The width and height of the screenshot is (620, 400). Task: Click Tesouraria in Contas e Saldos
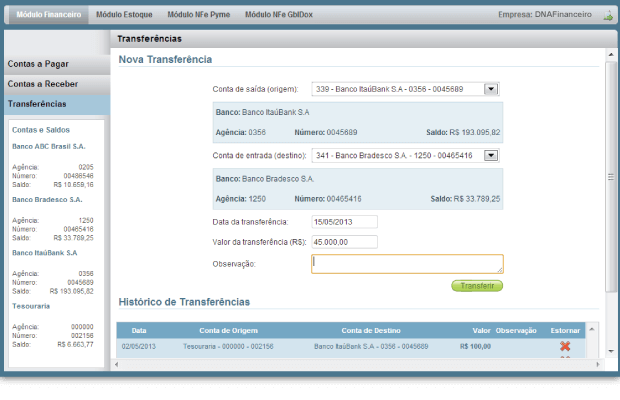(31, 306)
